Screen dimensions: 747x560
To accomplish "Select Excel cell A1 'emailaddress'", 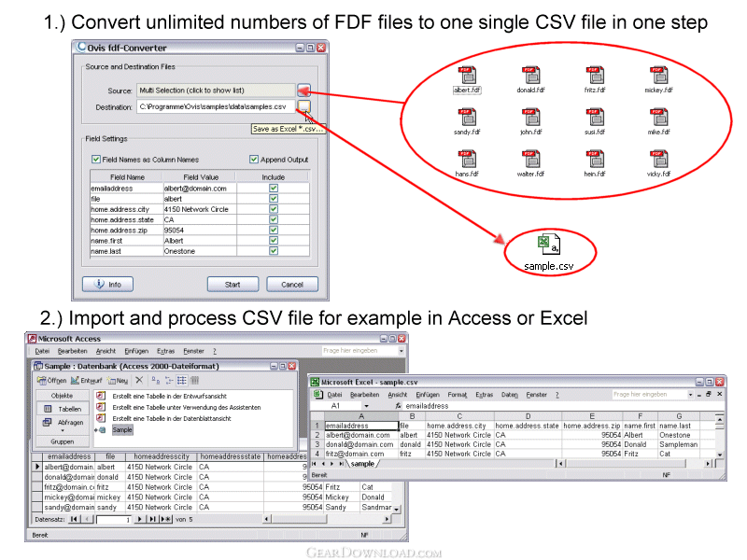I will (x=361, y=426).
